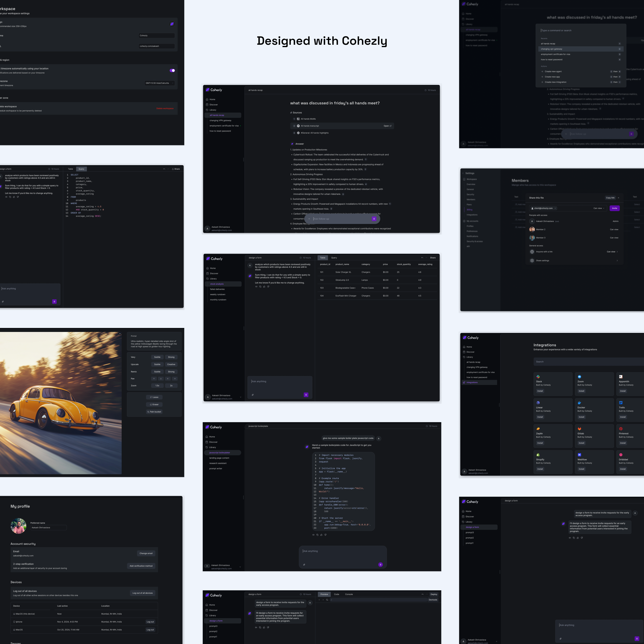Switch to the Console tab

(349, 594)
